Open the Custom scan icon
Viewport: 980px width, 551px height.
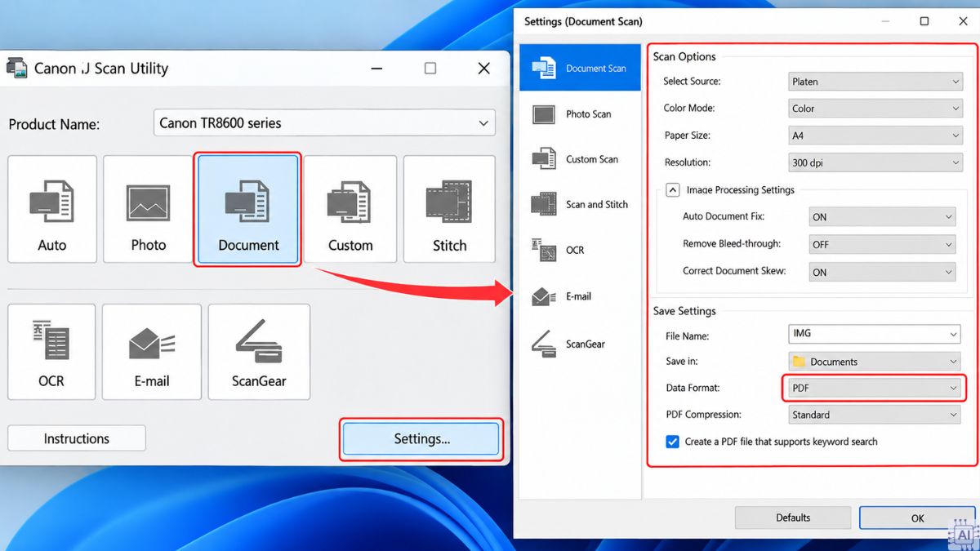click(x=350, y=209)
